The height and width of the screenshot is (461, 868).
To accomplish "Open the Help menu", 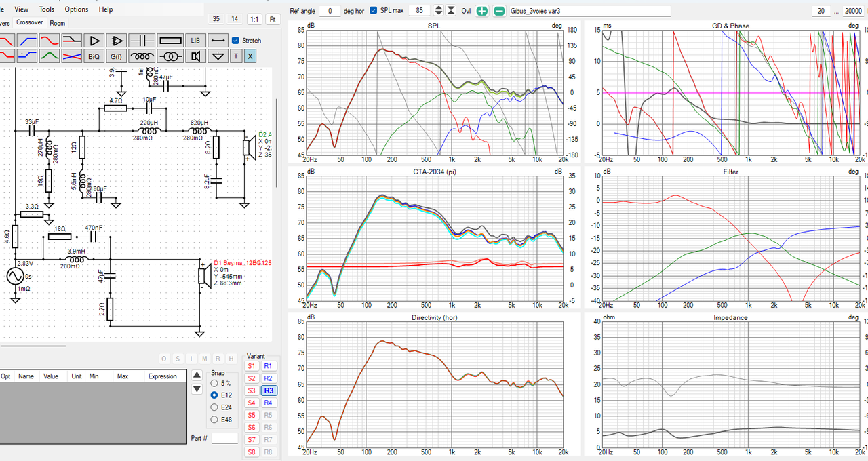I will (106, 9).
